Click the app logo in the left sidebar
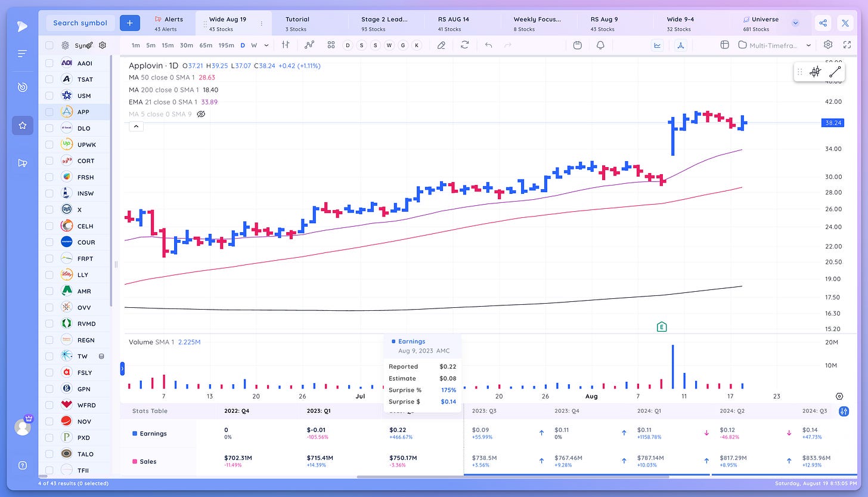This screenshot has width=868, height=497. 22,25
